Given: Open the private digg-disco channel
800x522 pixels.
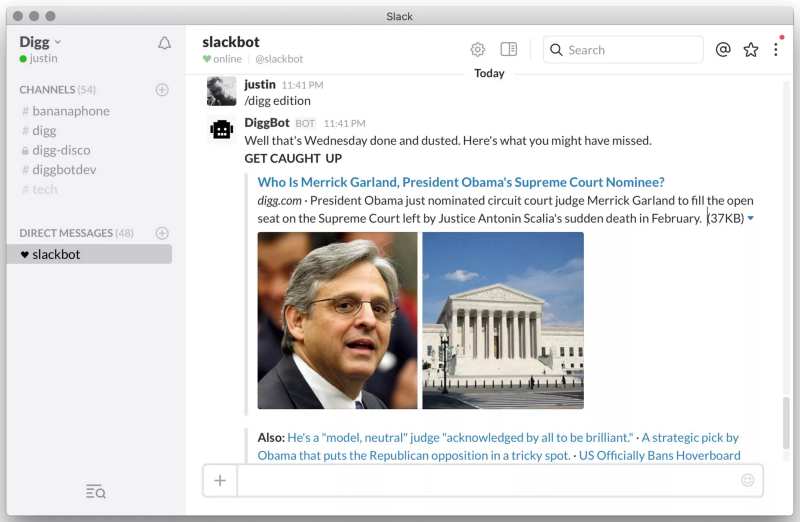Looking at the screenshot, I should (x=56, y=151).
